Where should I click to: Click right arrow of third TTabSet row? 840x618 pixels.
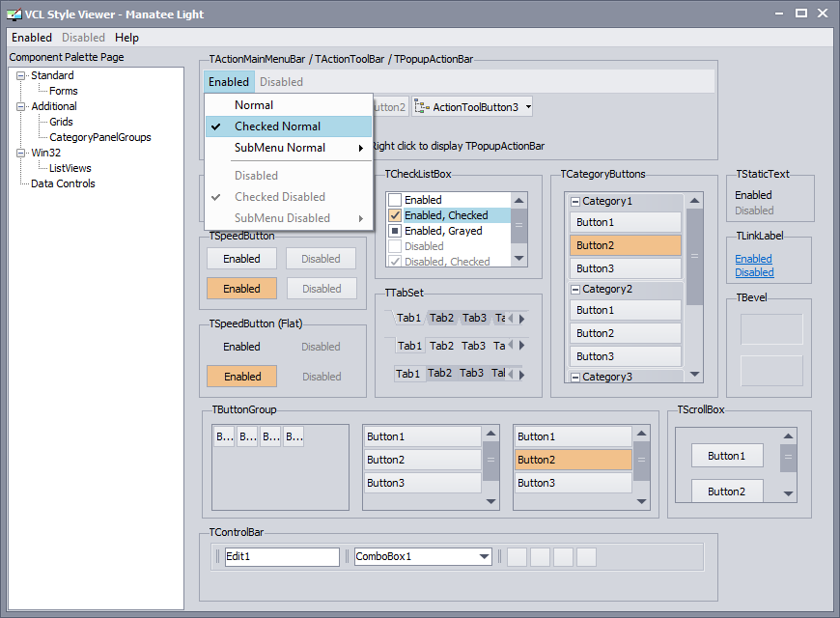(x=521, y=374)
